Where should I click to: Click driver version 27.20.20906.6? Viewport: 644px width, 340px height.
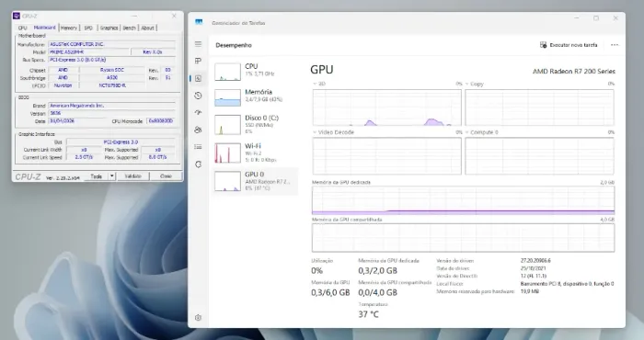[x=535, y=260]
